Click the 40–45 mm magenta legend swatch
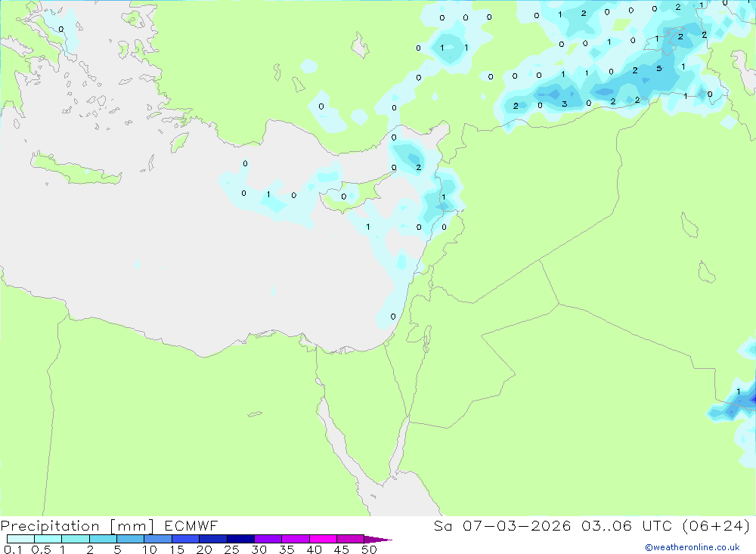 point(323,539)
